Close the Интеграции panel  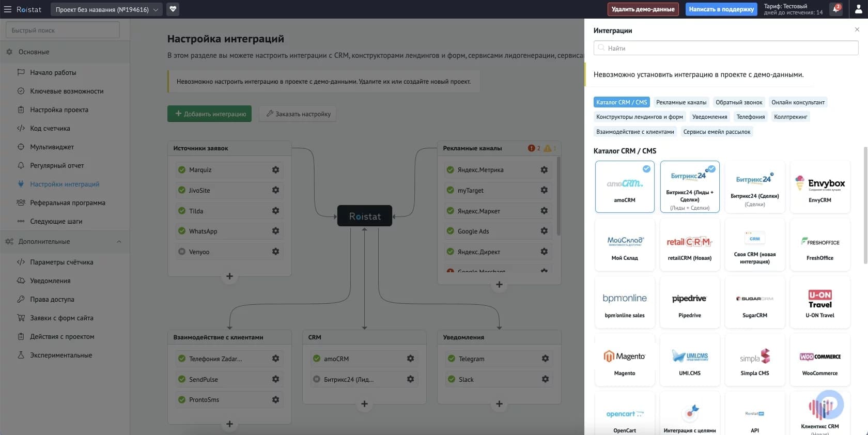[857, 29]
